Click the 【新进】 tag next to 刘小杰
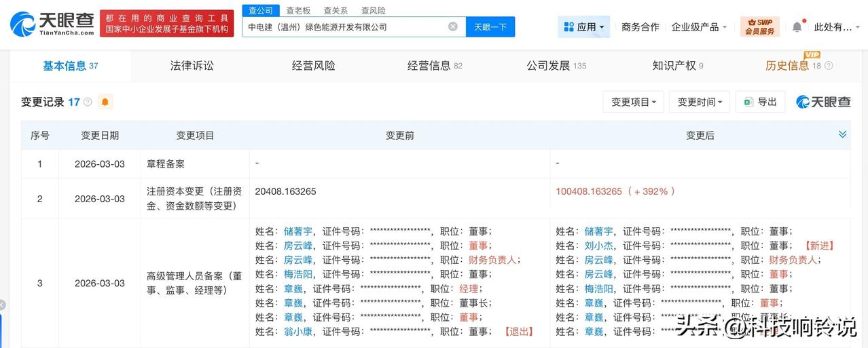This screenshot has height=348, width=868. tap(819, 246)
